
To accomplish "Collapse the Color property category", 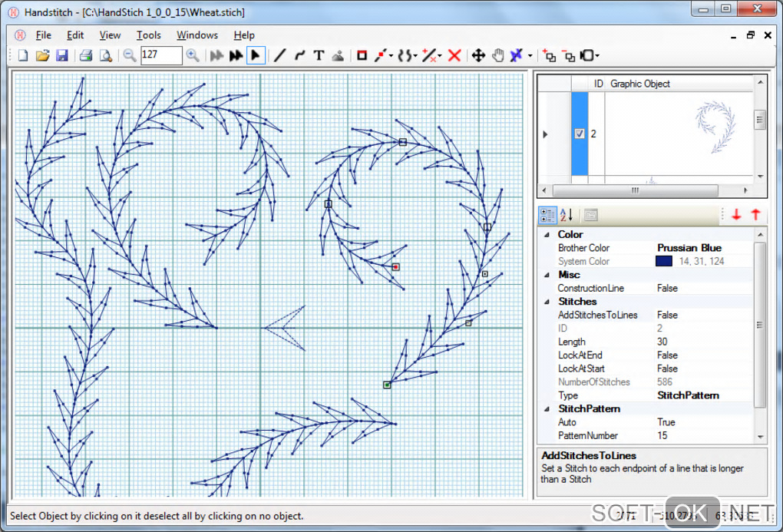I will (x=547, y=235).
